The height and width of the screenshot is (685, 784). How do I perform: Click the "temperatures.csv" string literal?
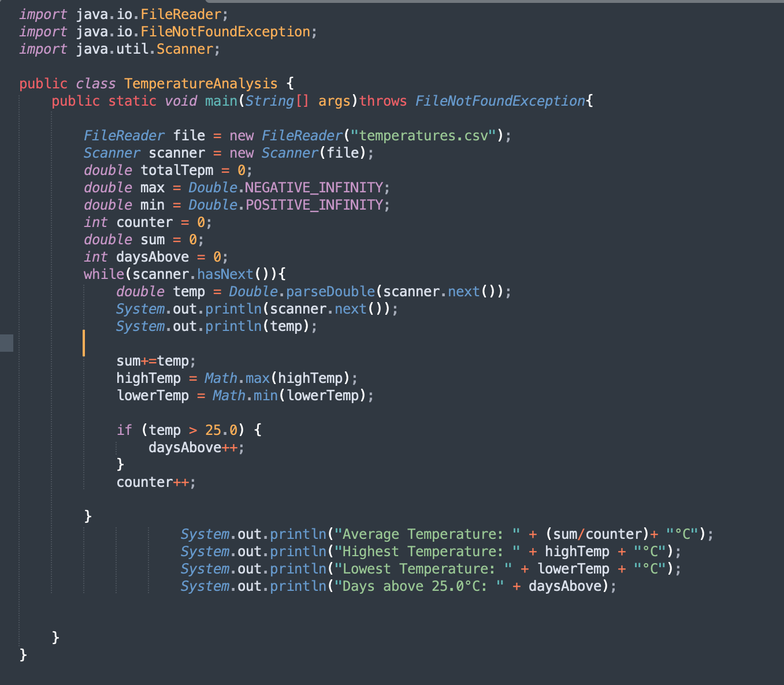tap(428, 136)
